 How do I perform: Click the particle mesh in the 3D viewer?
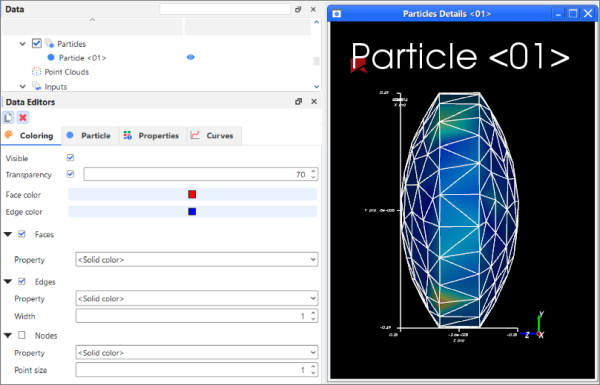tap(459, 210)
